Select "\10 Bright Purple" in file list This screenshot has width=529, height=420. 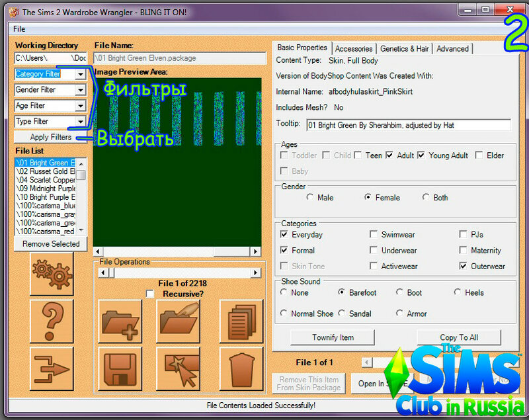(x=46, y=197)
